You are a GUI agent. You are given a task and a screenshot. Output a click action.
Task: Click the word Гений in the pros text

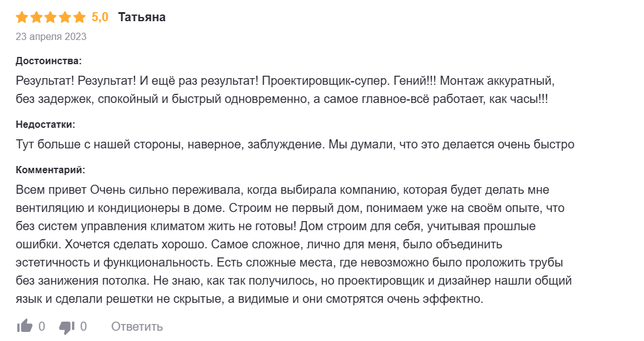(x=408, y=81)
